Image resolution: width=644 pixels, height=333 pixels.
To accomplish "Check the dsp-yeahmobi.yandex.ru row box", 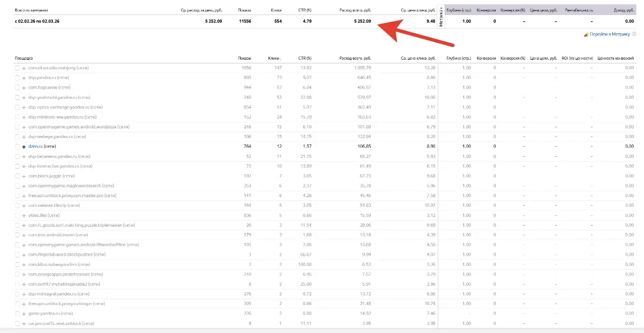I will tap(17, 97).
